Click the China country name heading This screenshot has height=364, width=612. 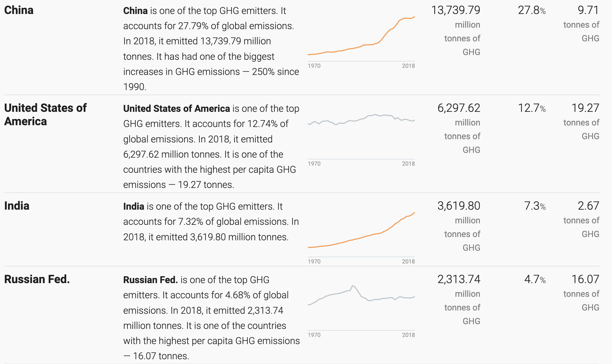coord(19,10)
